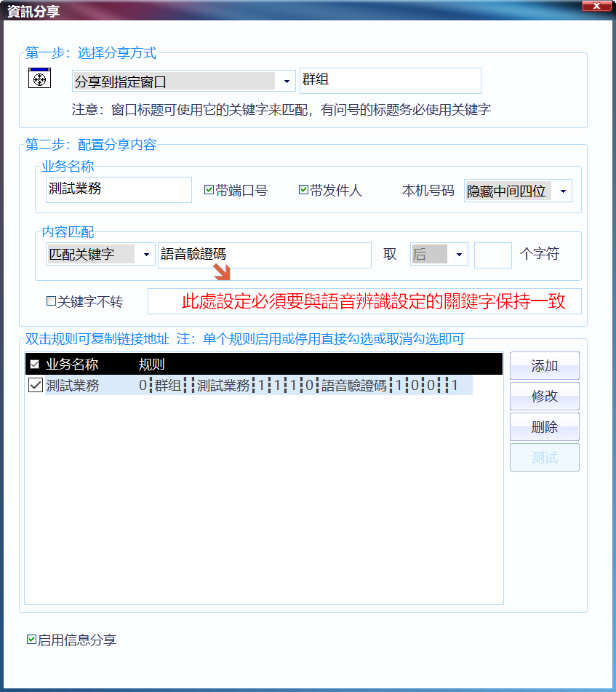The height and width of the screenshot is (692, 616).
Task: Uncheck the 測試業務 rule row checkbox
Action: 35,386
